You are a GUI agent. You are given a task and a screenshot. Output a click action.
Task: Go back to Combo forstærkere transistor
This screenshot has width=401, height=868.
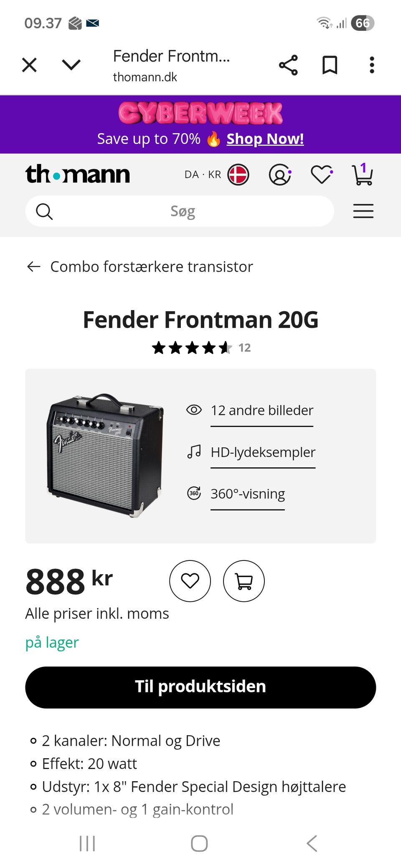point(140,267)
